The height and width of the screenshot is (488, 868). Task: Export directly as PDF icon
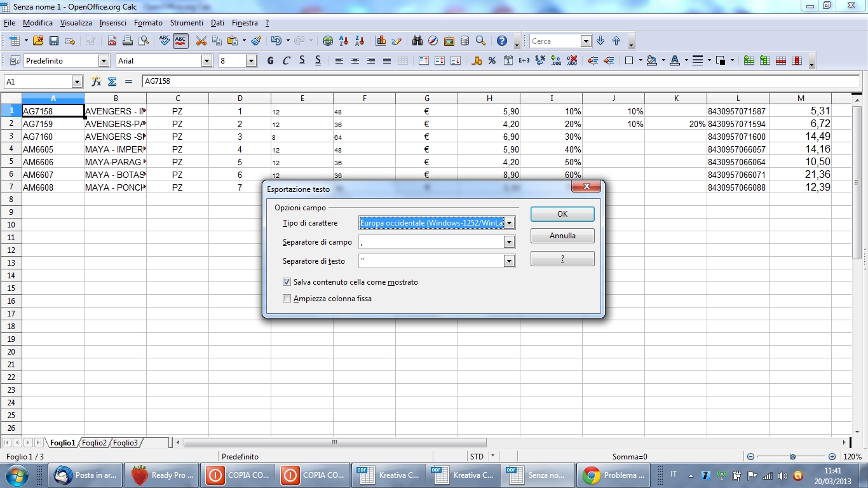(112, 41)
